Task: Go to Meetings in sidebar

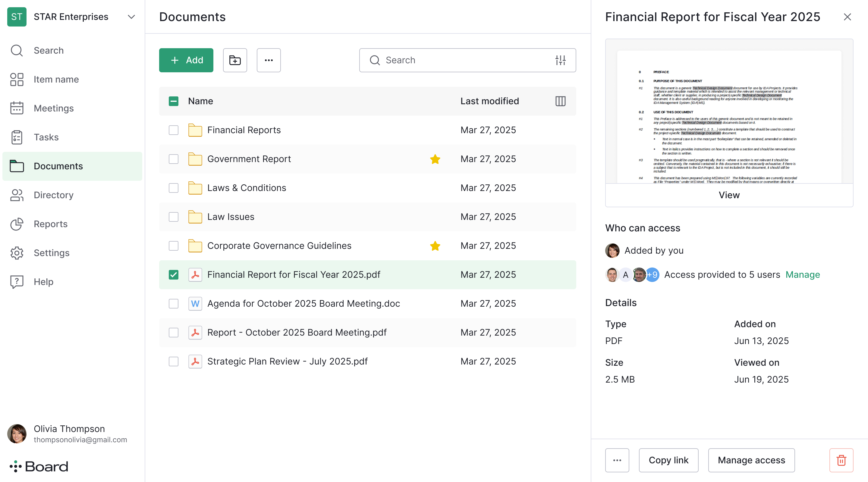Action: pyautogui.click(x=54, y=108)
